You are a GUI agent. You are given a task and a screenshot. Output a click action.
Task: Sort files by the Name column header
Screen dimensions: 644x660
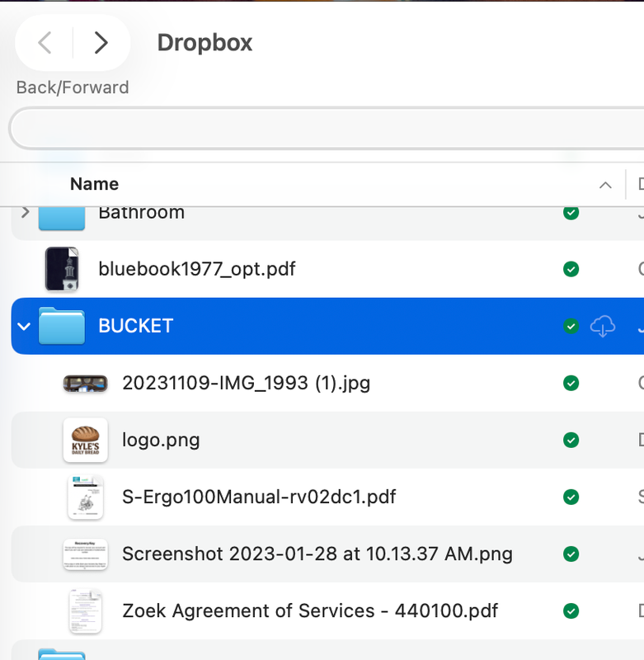tap(94, 184)
